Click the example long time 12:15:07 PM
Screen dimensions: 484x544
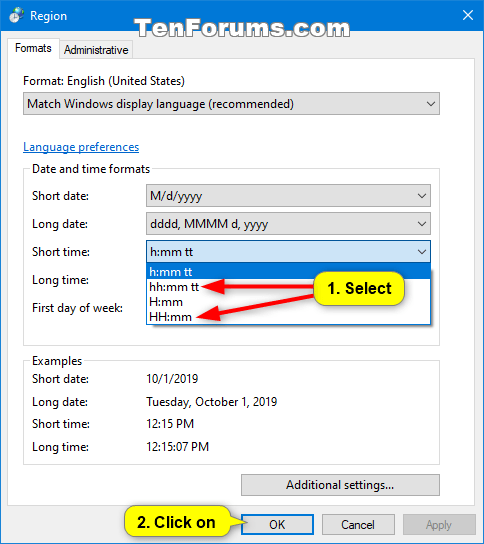pos(178,447)
